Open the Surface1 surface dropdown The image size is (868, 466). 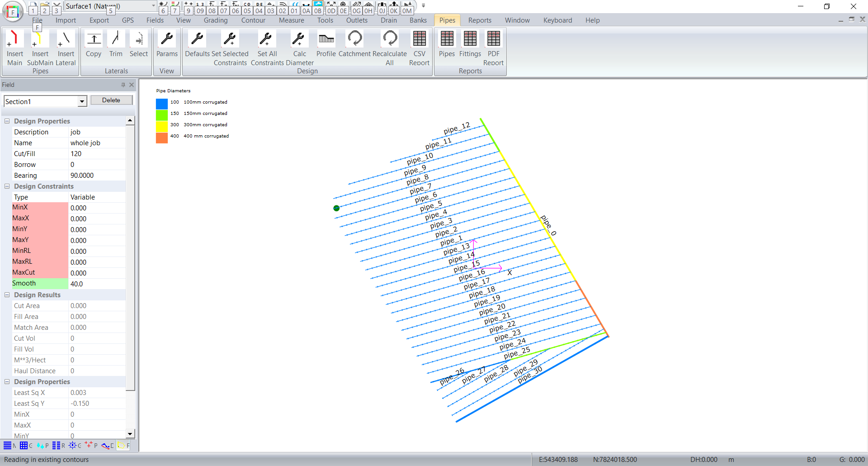(x=153, y=6)
